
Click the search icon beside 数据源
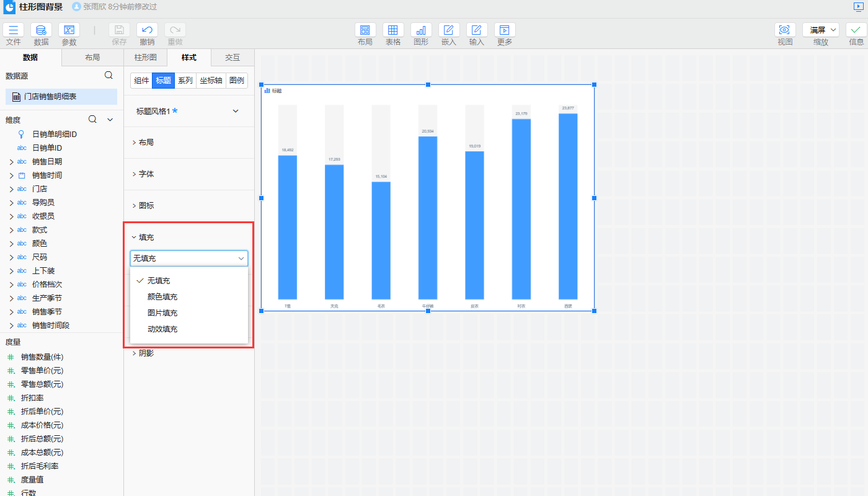point(108,76)
